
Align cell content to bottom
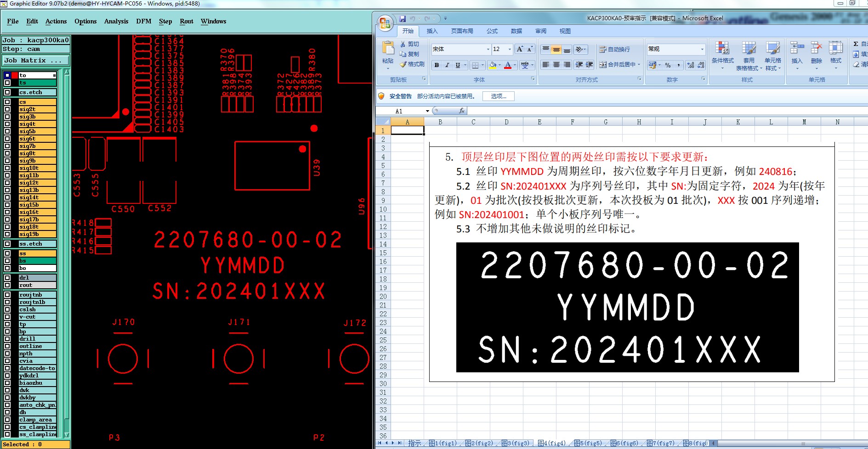pos(567,49)
